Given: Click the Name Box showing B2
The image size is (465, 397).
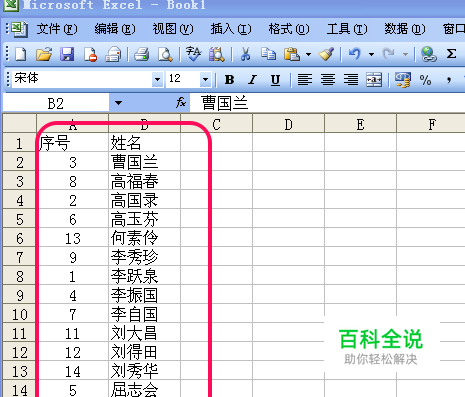Looking at the screenshot, I should coord(56,103).
